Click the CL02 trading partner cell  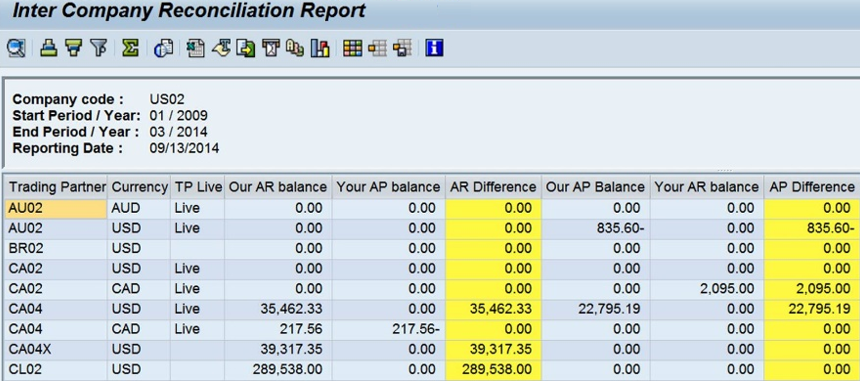pos(56,369)
